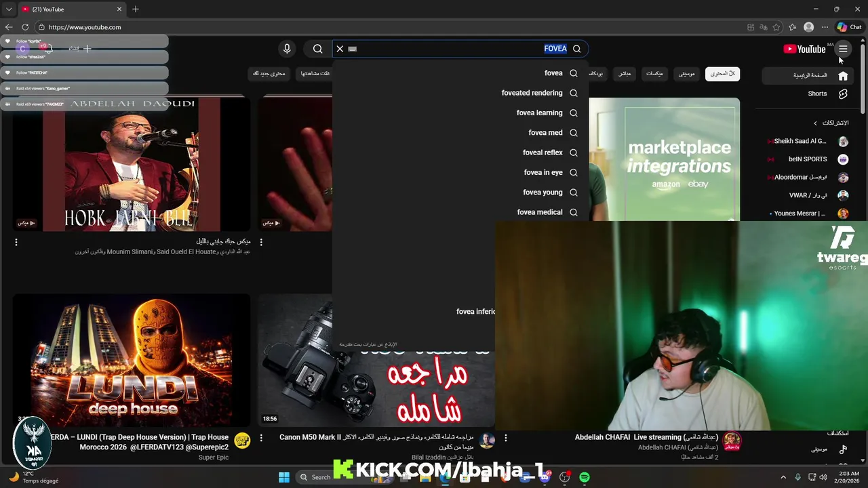Screen dimensions: 868x488
Task: Select the 'ميكسات' filter chip
Action: 654,73
